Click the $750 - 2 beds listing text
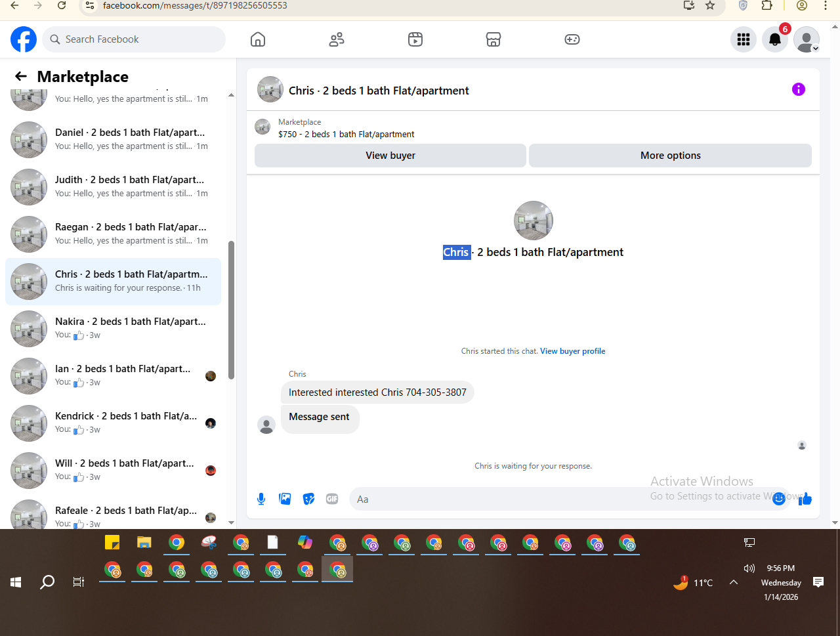The image size is (840, 636). click(346, 134)
